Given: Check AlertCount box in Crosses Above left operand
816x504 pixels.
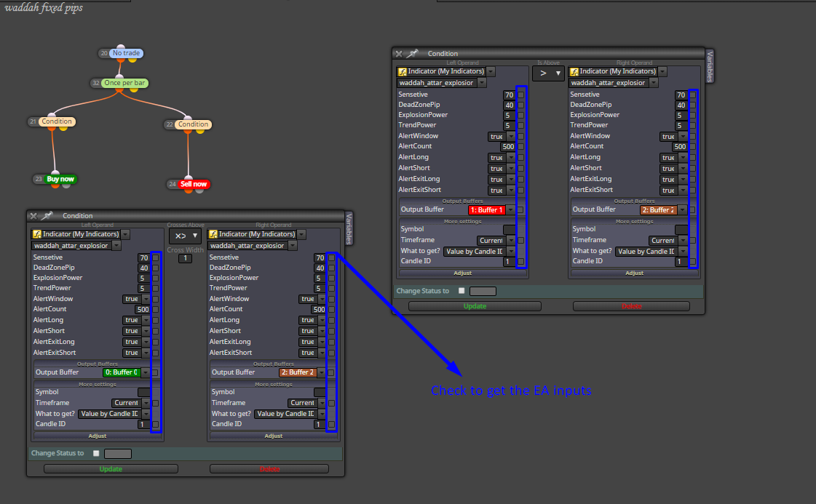Looking at the screenshot, I should 156,310.
